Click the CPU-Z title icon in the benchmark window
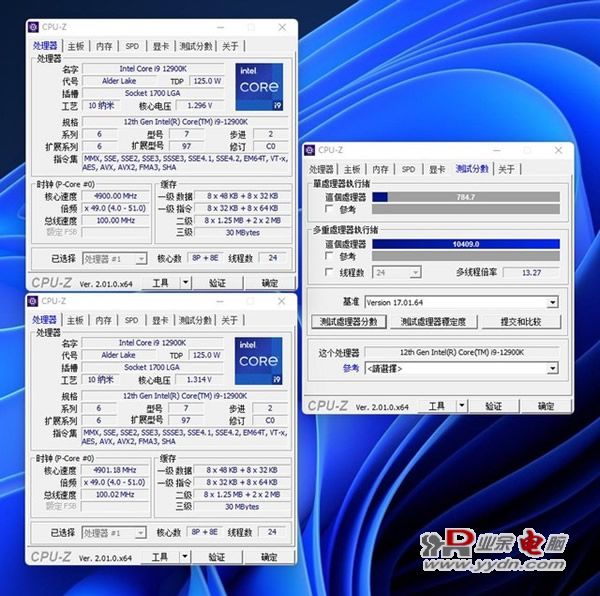This screenshot has height=596, width=600. pos(310,150)
